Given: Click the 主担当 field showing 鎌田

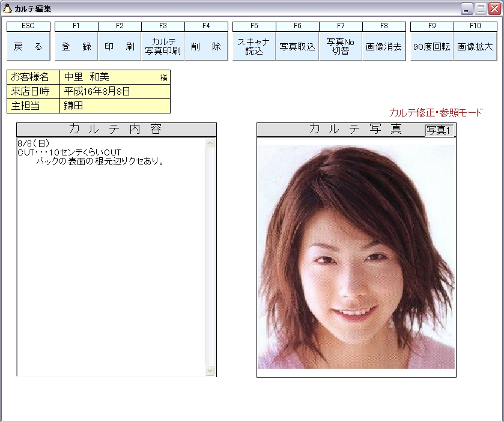Looking at the screenshot, I should (x=114, y=106).
